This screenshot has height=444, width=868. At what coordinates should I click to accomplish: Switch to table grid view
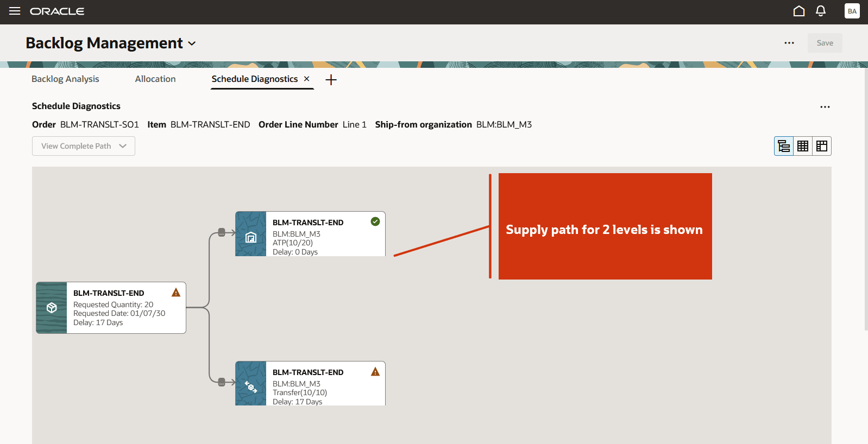[803, 146]
